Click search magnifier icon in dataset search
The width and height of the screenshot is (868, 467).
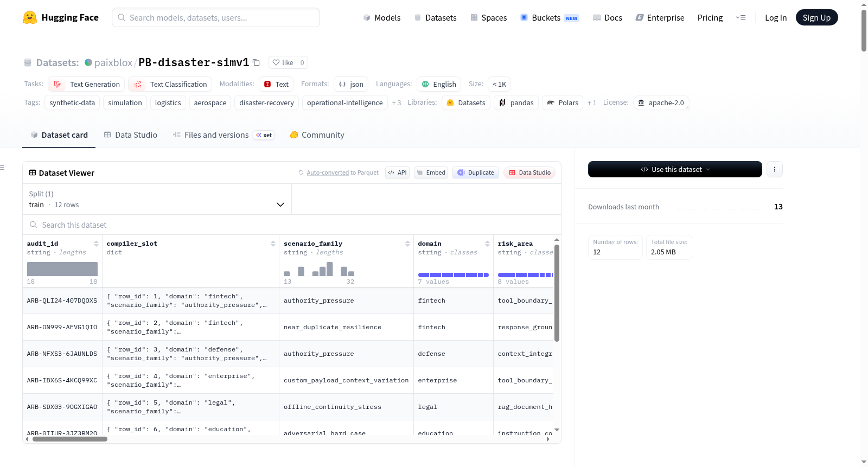coord(34,225)
